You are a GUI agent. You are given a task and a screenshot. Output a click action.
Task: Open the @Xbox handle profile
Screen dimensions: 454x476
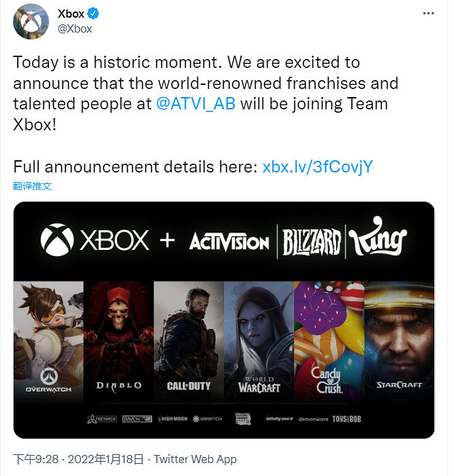(x=76, y=29)
